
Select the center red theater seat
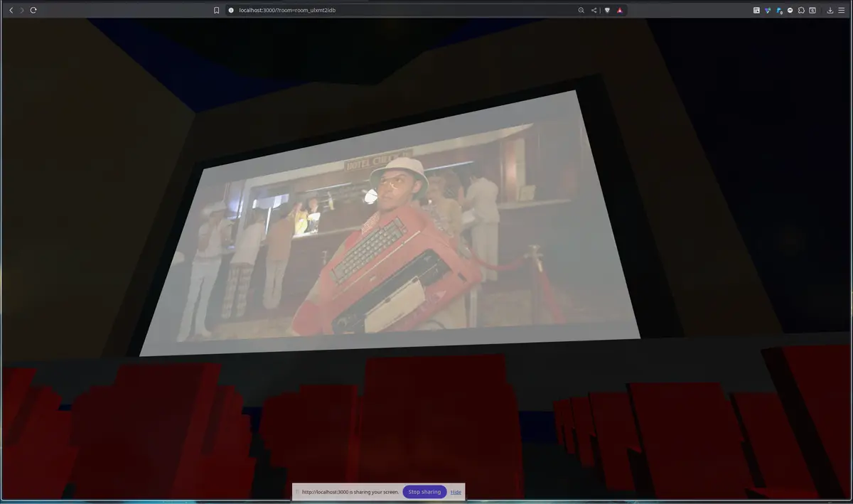coord(437,419)
